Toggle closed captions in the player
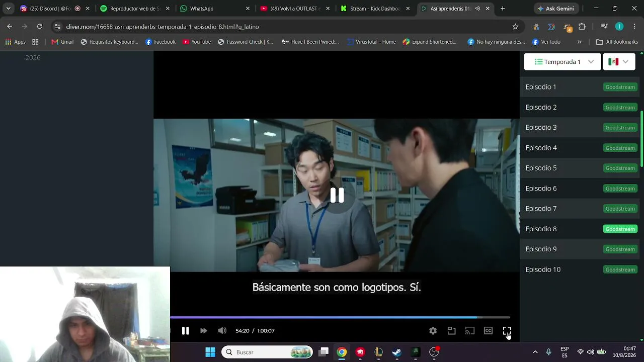The width and height of the screenshot is (644, 362). (x=488, y=331)
